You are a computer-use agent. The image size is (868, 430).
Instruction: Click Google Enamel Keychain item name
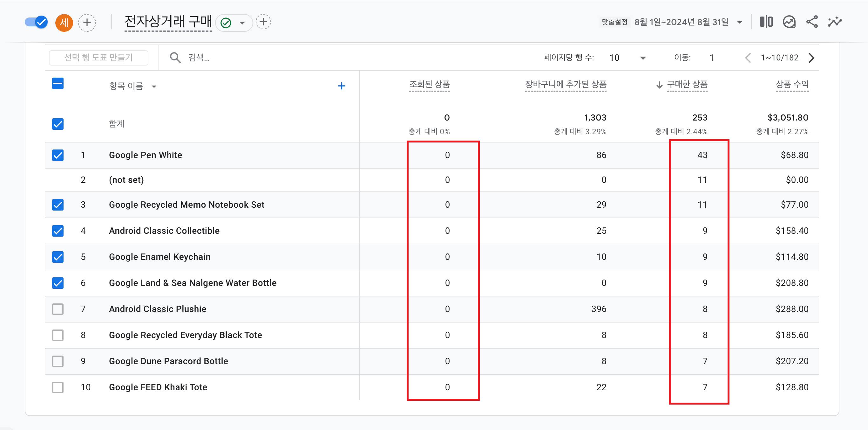(159, 257)
